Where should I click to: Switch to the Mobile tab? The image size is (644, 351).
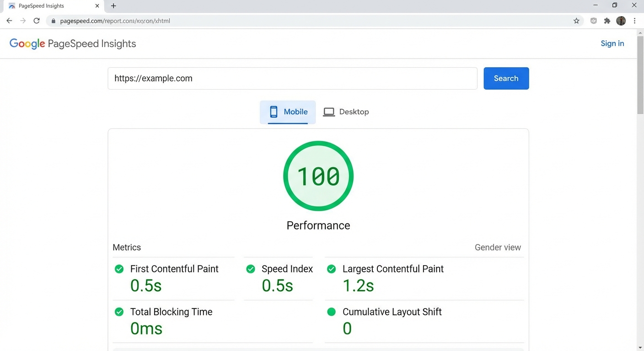click(288, 112)
